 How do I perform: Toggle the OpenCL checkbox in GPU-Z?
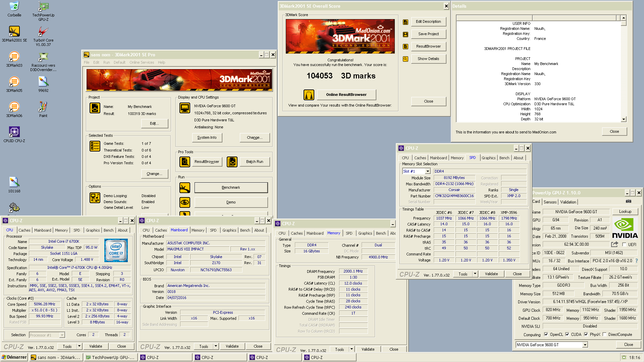point(546,335)
